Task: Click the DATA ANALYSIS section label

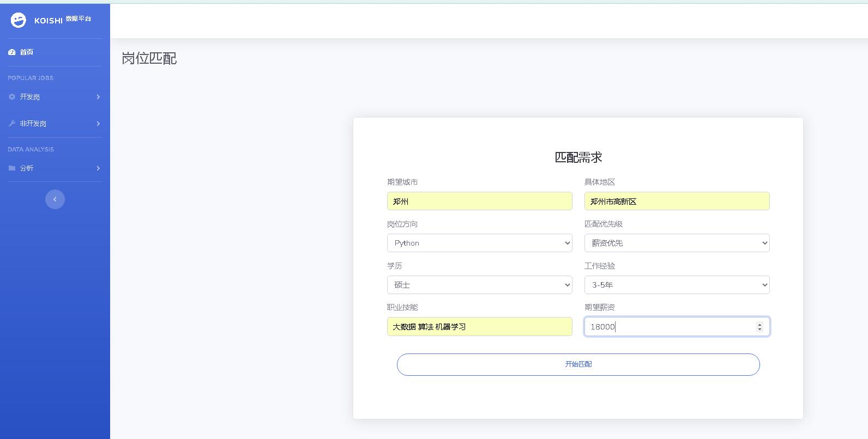Action: click(x=31, y=149)
